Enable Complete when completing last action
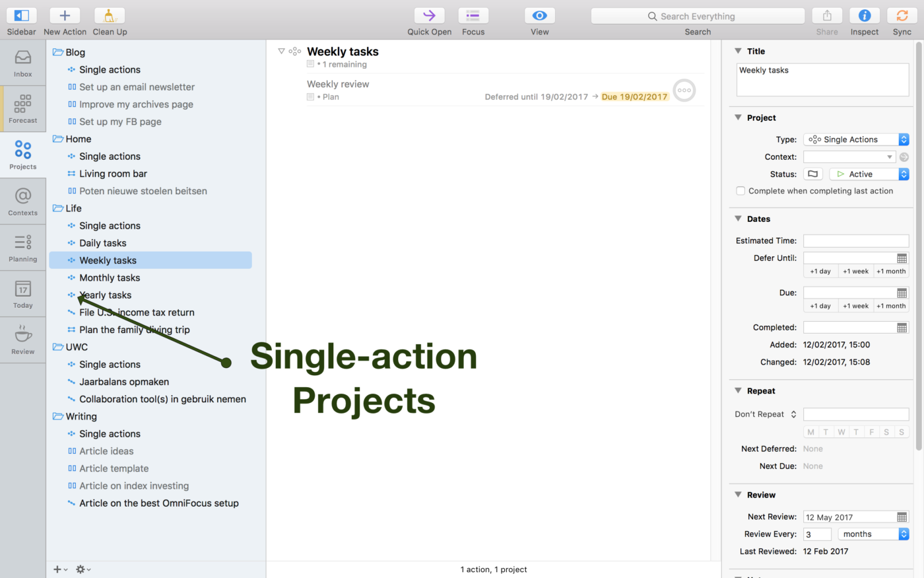Viewport: 924px width, 578px height. click(741, 191)
